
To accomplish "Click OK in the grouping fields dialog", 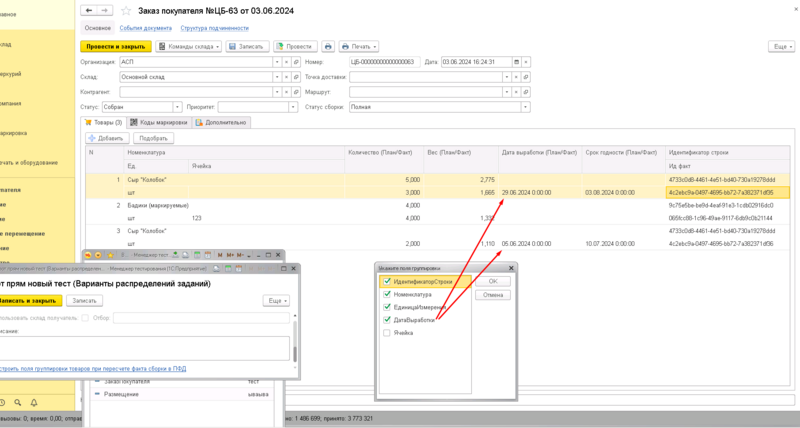I will click(x=492, y=282).
